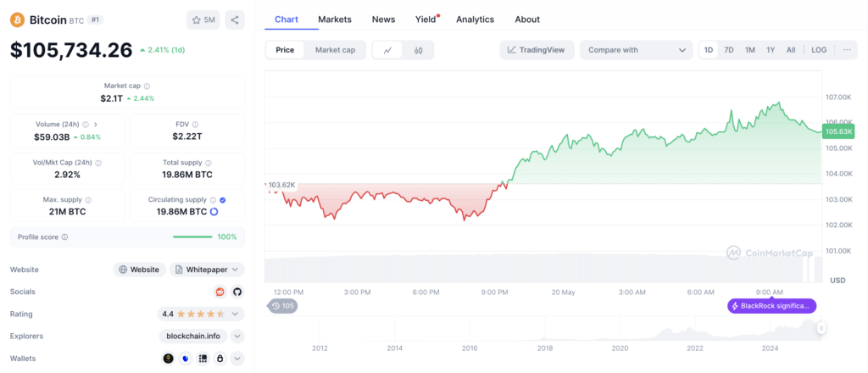
Task: Open TradingView chart button
Action: tap(537, 50)
